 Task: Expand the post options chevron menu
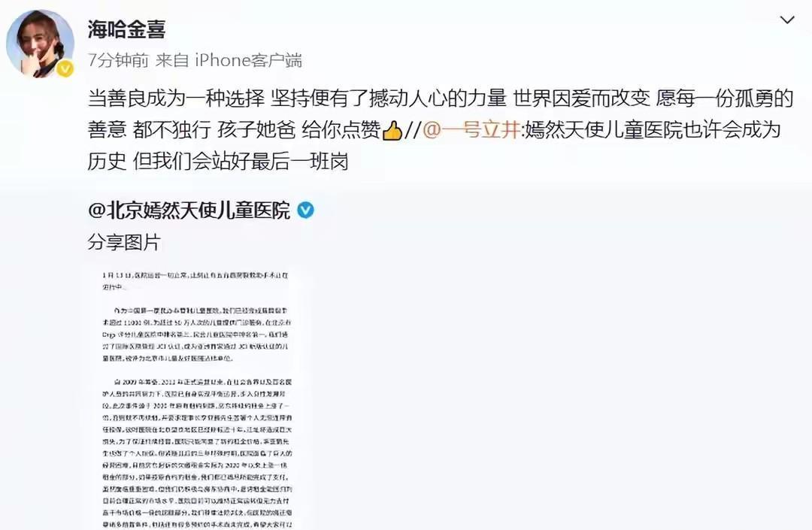[787, 20]
